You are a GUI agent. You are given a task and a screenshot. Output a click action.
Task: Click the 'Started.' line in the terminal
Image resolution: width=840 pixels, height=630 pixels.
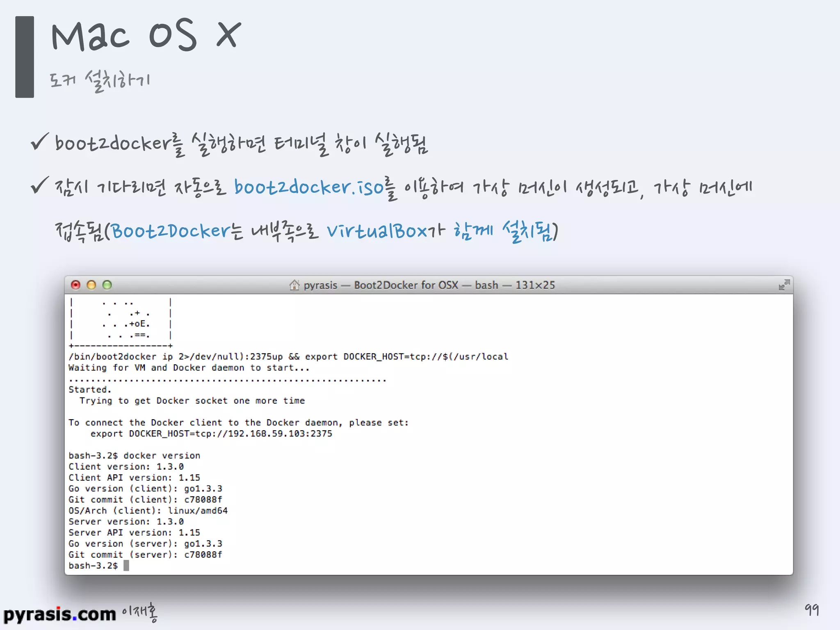coord(90,390)
